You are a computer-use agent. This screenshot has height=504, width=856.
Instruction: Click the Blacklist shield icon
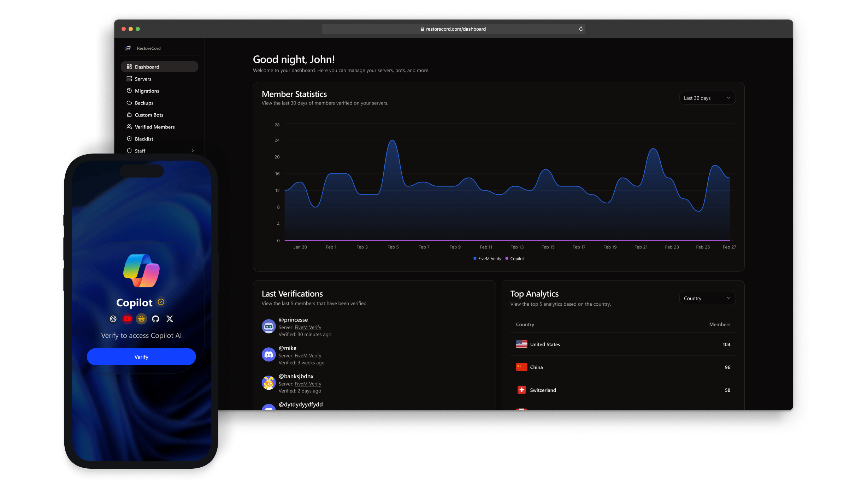pyautogui.click(x=129, y=139)
